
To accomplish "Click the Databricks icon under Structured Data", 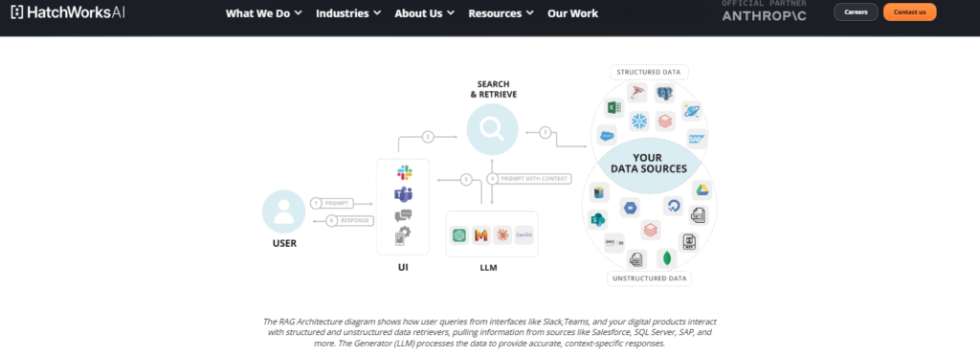I will pos(665,121).
